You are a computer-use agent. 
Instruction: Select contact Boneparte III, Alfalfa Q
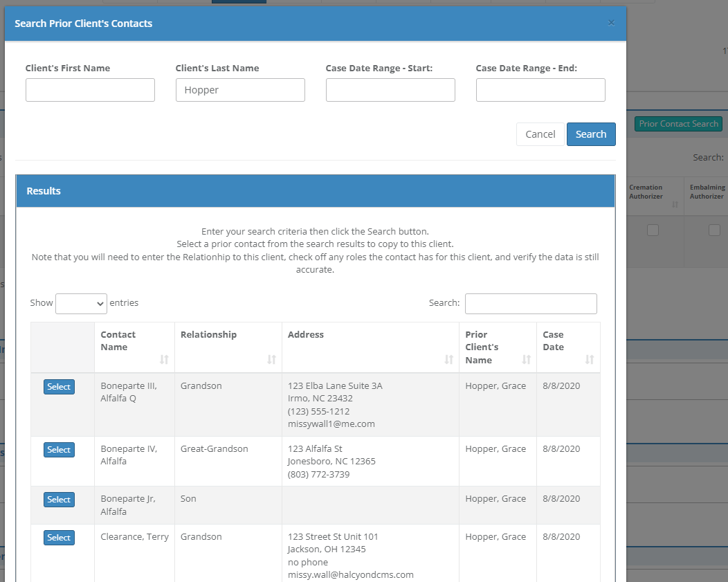pyautogui.click(x=59, y=387)
